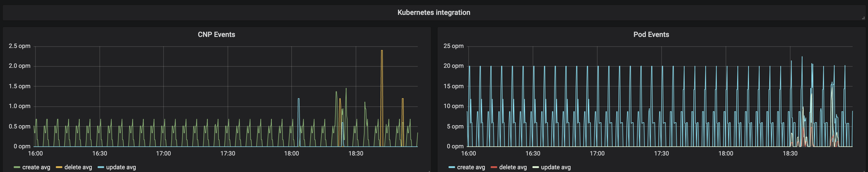
Task: Click the 17:00 time label under Pod Events
Action: coord(597,154)
